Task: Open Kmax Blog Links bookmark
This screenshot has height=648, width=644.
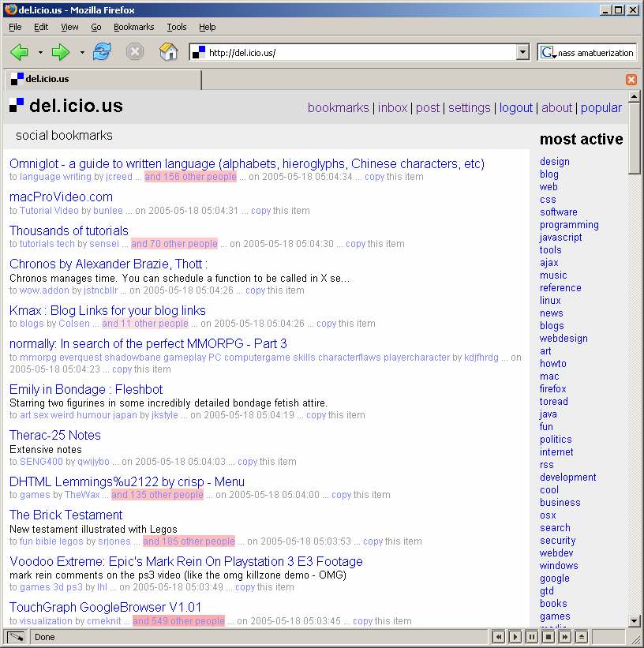Action: tap(107, 310)
